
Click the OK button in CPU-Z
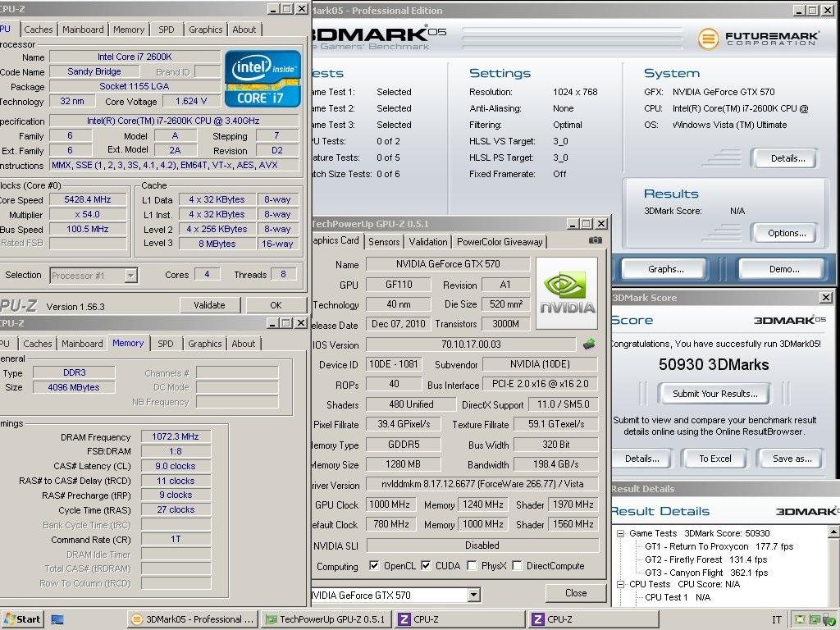point(276,305)
